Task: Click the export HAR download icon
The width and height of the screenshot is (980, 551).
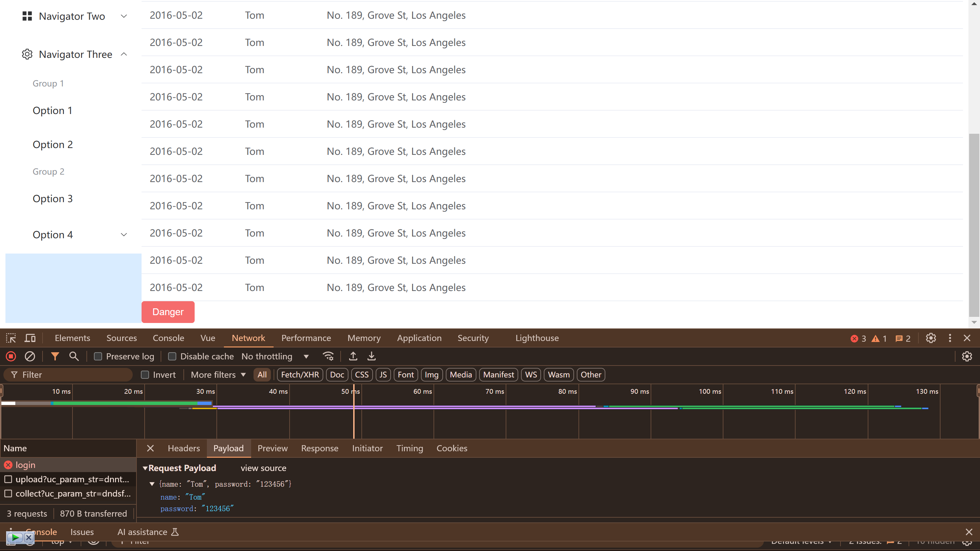Action: point(371,356)
